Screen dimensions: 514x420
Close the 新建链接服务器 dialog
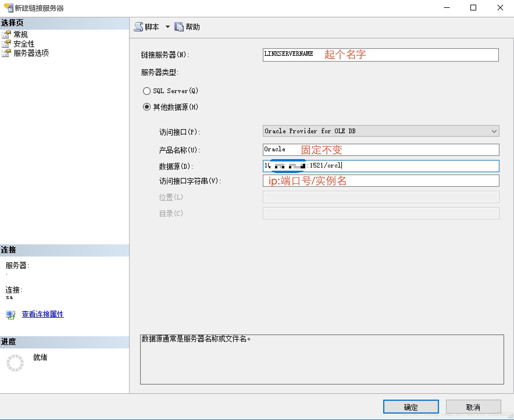500,8
